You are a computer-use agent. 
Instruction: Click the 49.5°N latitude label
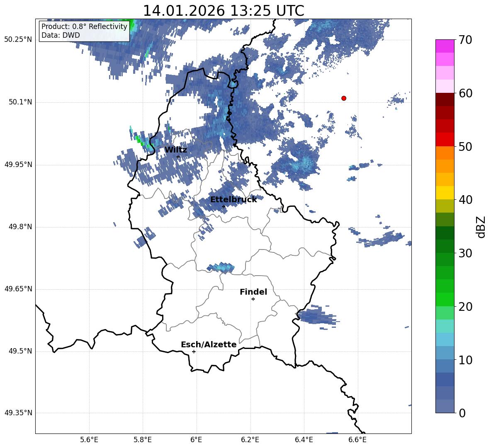pos(21,351)
